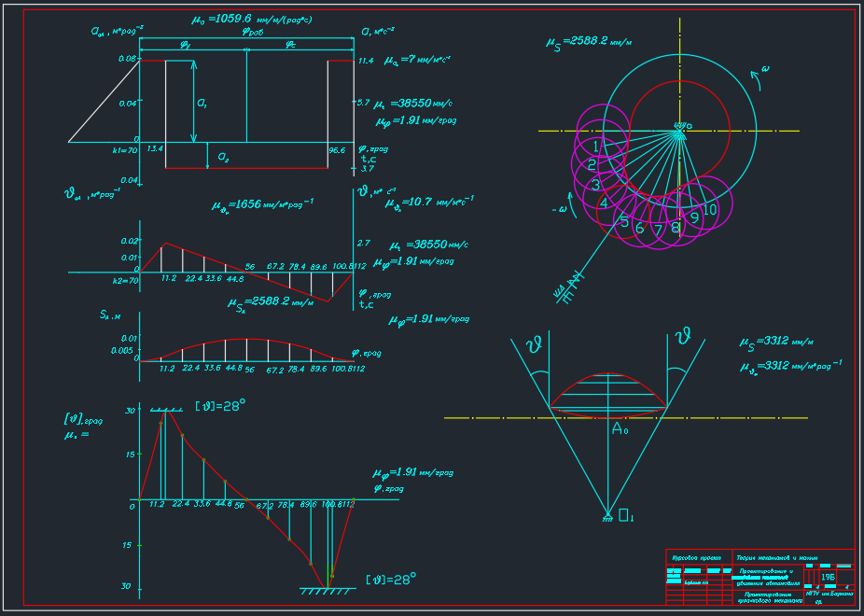The width and height of the screenshot is (864, 616).
Task: Select the 11.4 acceleration value
Action: point(366,61)
